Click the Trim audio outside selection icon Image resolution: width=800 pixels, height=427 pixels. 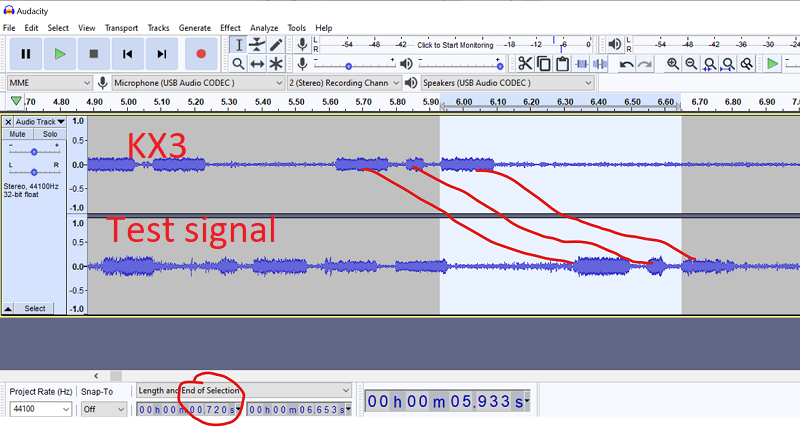click(x=581, y=64)
